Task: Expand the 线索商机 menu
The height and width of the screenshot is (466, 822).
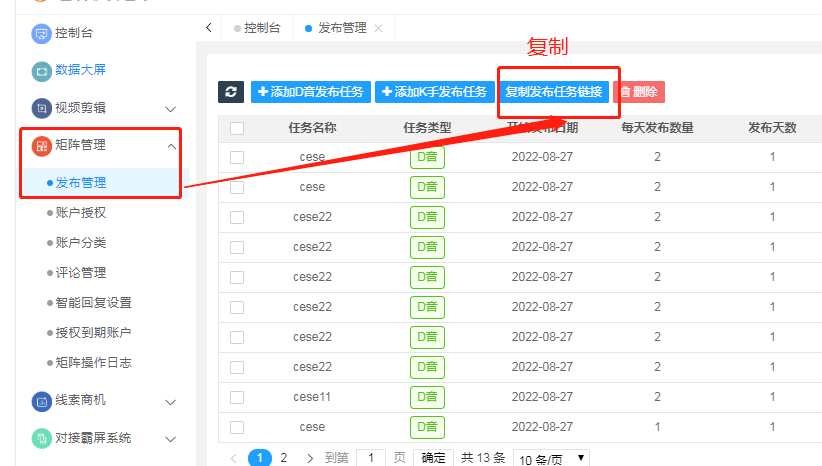Action: [x=170, y=401]
